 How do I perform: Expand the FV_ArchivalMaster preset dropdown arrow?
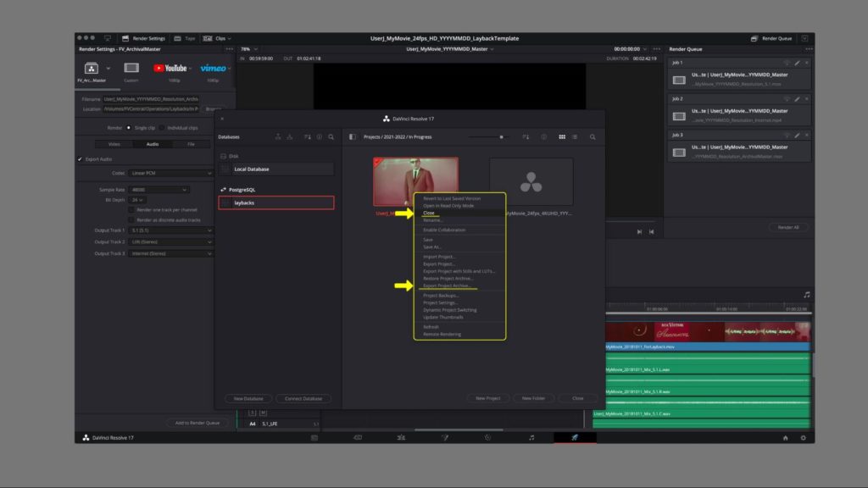pos(108,69)
